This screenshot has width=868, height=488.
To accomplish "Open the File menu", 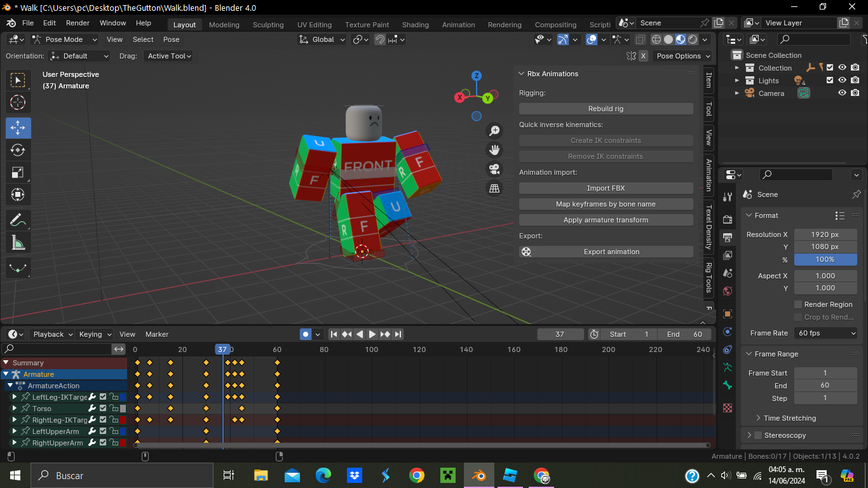I will 28,23.
